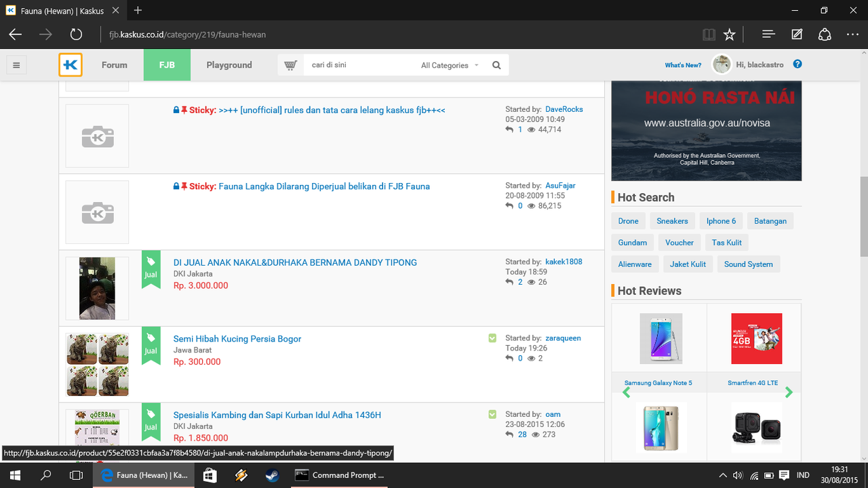Image resolution: width=868 pixels, height=488 pixels.
Task: Click the page vertical scrollbar thumb
Action: (863, 216)
